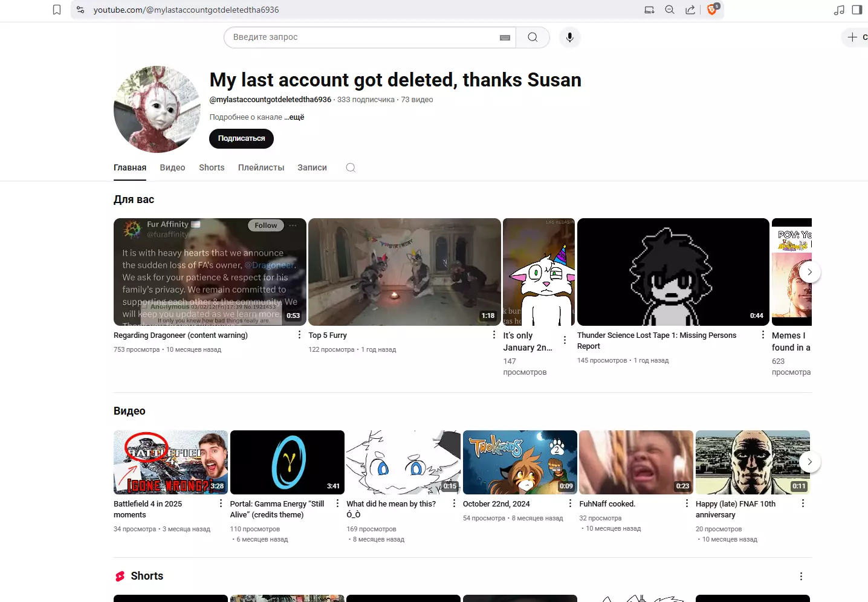Click the Видео section heading

pos(129,411)
